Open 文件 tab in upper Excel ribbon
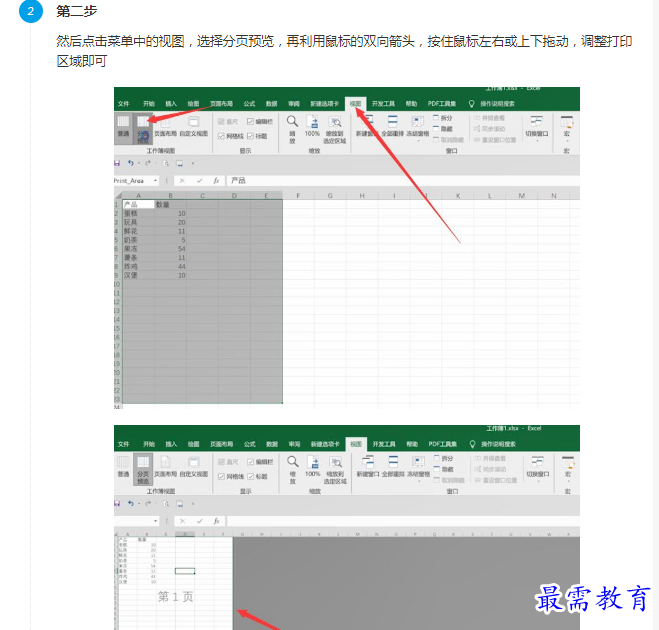 (x=123, y=104)
